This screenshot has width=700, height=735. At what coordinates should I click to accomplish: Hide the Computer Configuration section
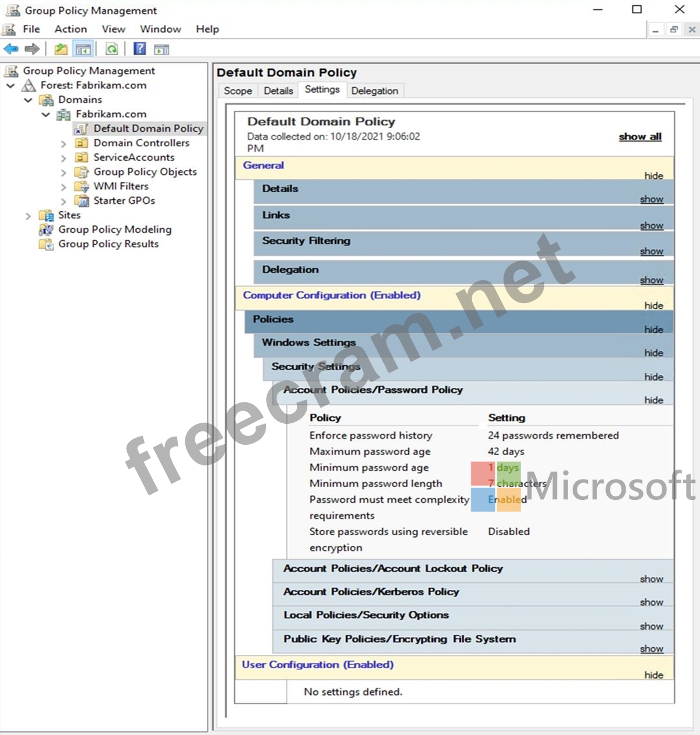pos(654,305)
